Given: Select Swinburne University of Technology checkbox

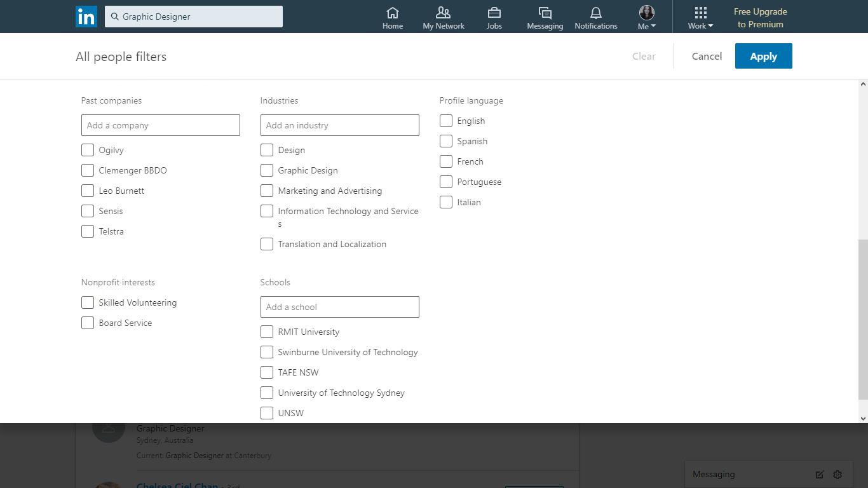Looking at the screenshot, I should (267, 352).
